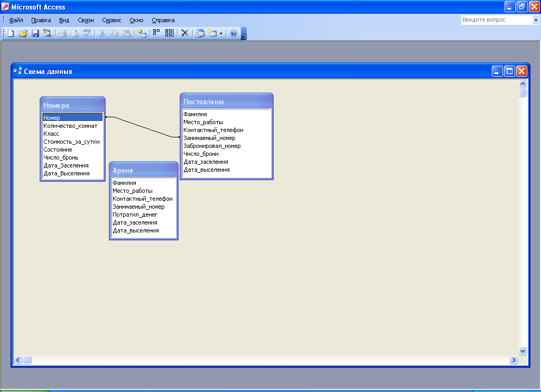The image size is (541, 392).
Task: Show direct relationships via toolbar icon
Action: click(x=156, y=33)
